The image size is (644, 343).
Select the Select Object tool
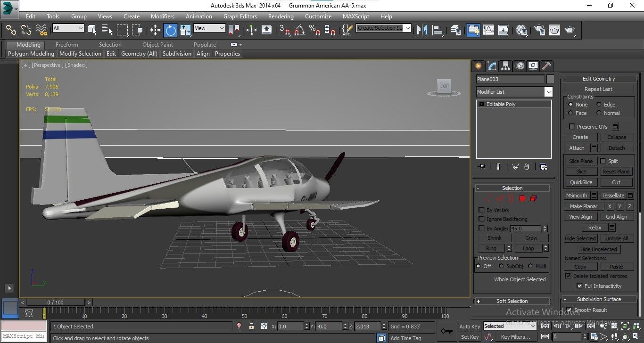(92, 30)
